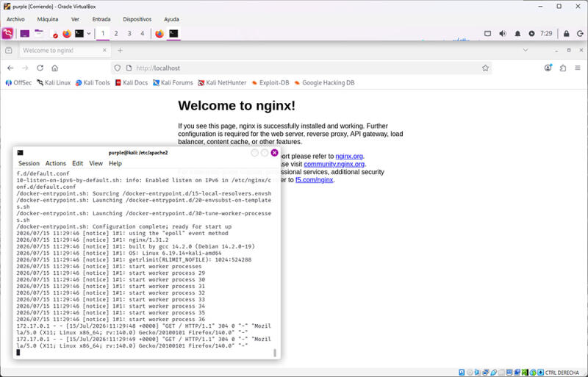Open the Kali NetHunter bookmark
588x377 pixels.
(222, 83)
